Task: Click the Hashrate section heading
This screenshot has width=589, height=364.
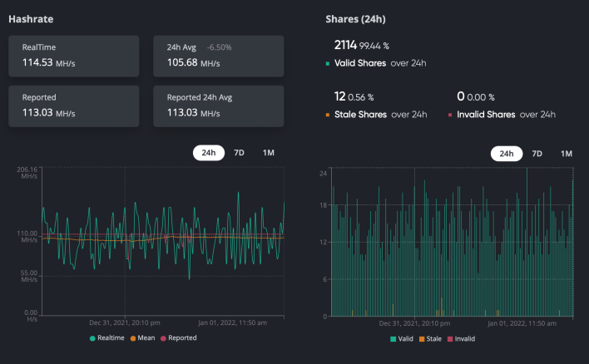Action: point(31,19)
